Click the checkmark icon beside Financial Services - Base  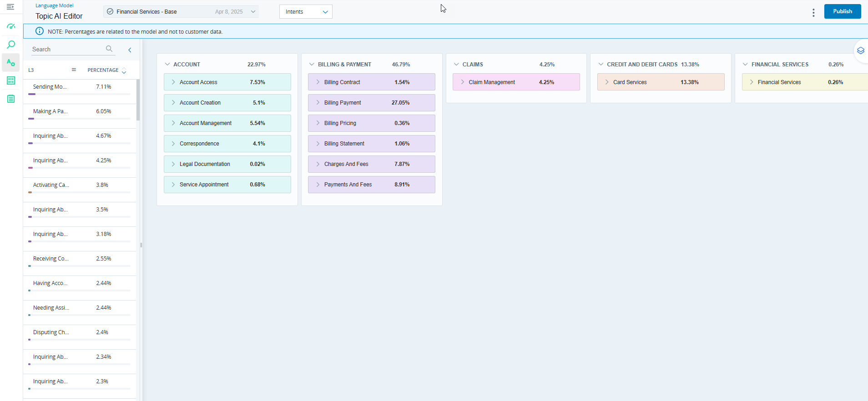click(110, 11)
